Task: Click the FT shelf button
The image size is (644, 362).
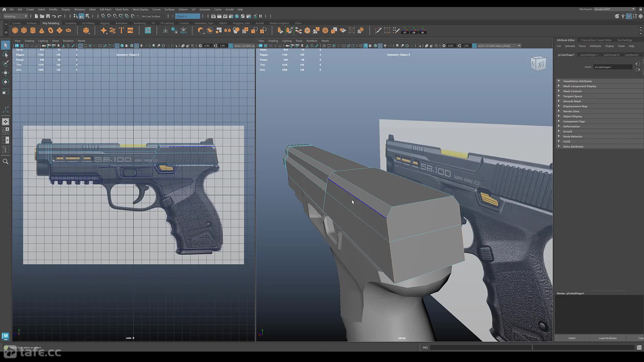Action: pos(405,31)
